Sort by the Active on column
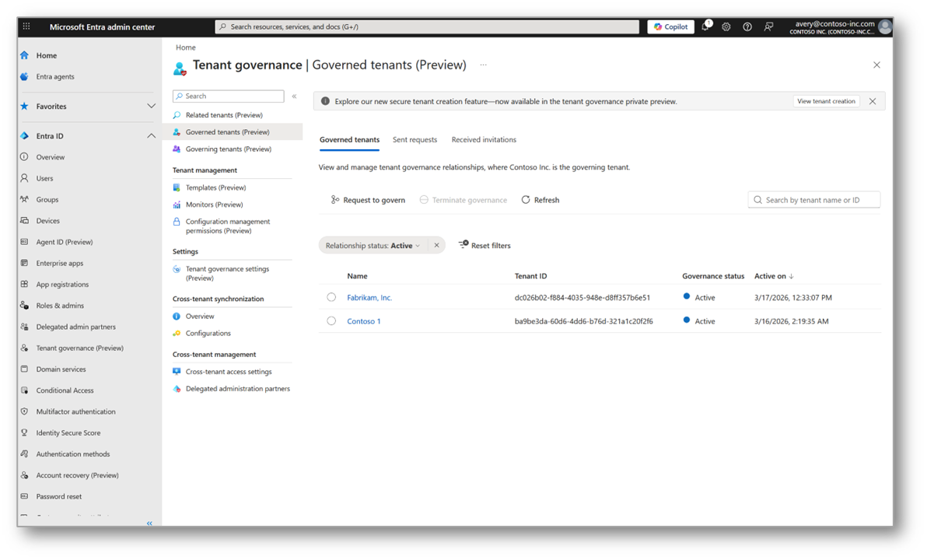 tap(774, 276)
